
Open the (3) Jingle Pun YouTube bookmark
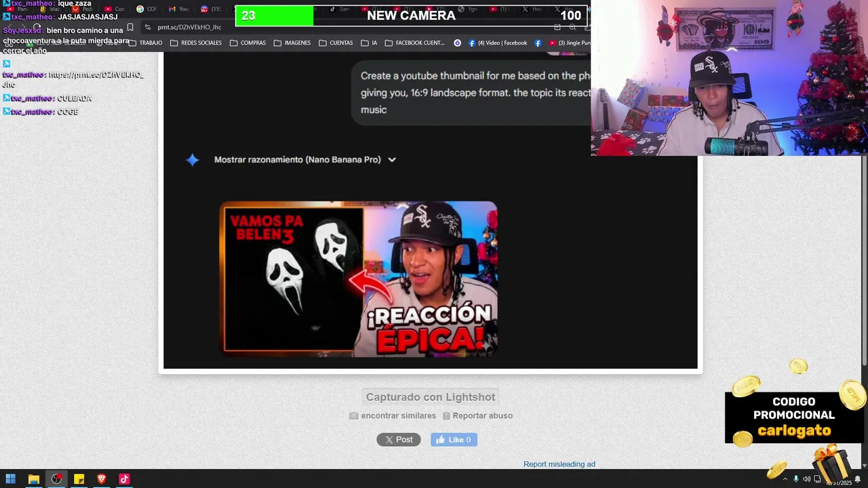(570, 43)
